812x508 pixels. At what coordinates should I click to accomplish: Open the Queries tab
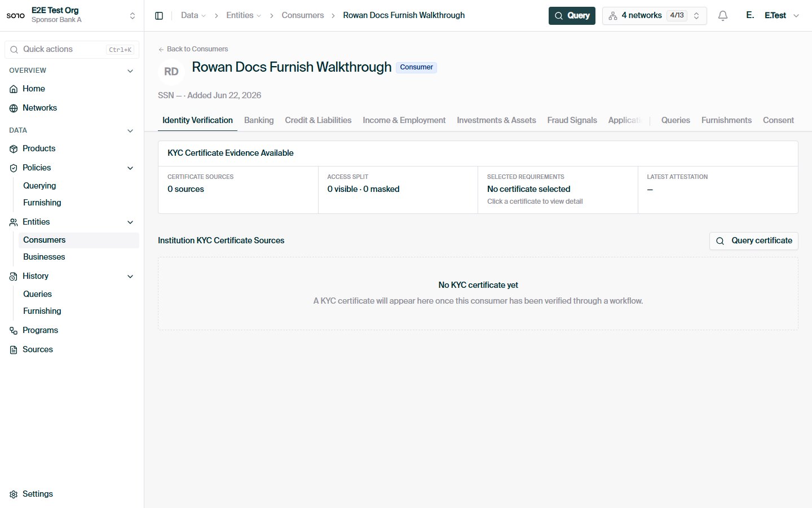(676, 120)
